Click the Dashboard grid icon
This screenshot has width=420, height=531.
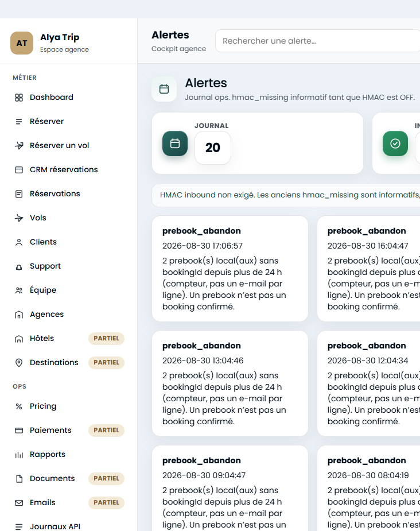click(x=19, y=98)
